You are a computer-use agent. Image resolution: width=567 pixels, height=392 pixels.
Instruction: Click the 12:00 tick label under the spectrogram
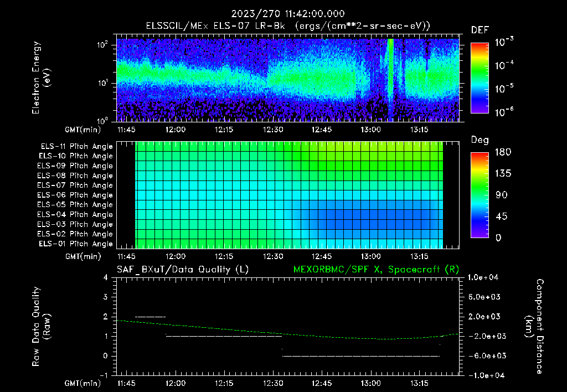coord(176,130)
